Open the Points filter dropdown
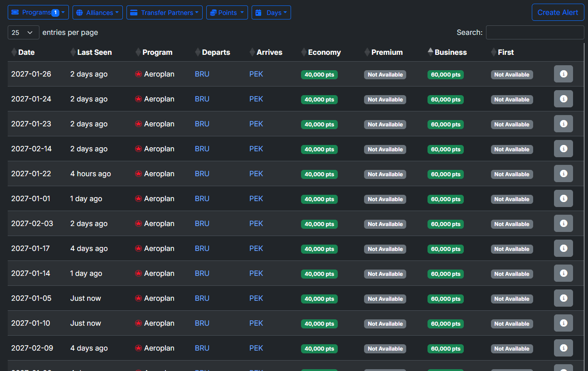 pos(227,13)
